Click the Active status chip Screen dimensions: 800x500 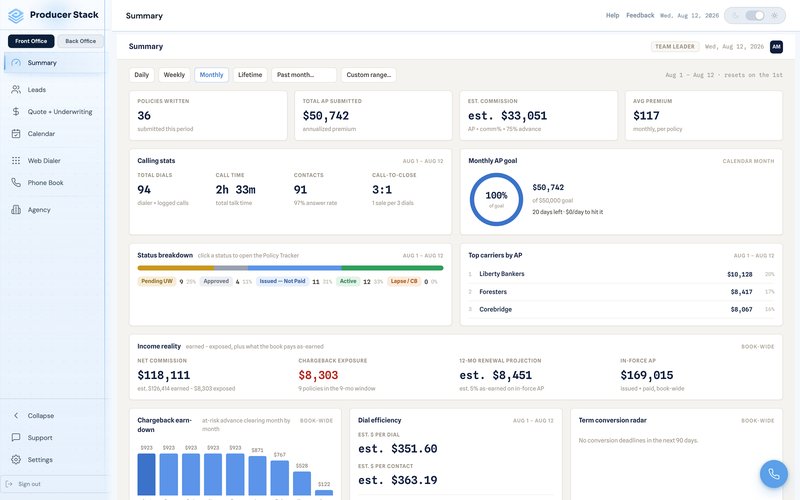coord(348,281)
